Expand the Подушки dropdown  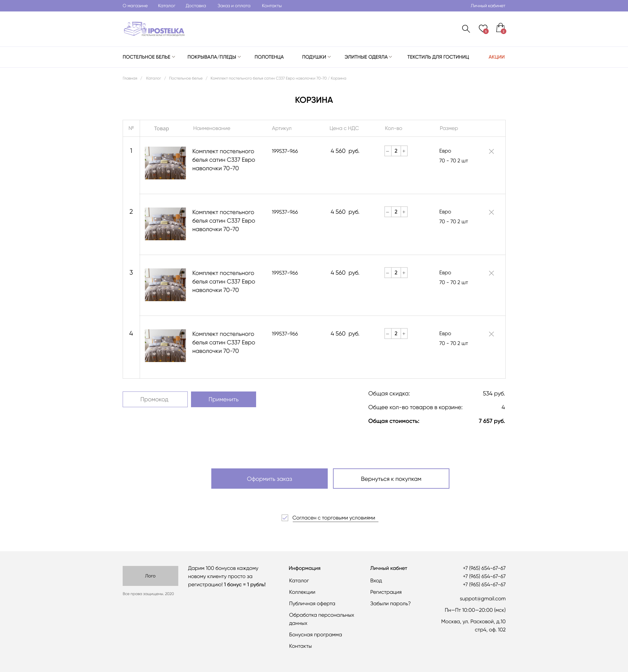click(x=316, y=57)
